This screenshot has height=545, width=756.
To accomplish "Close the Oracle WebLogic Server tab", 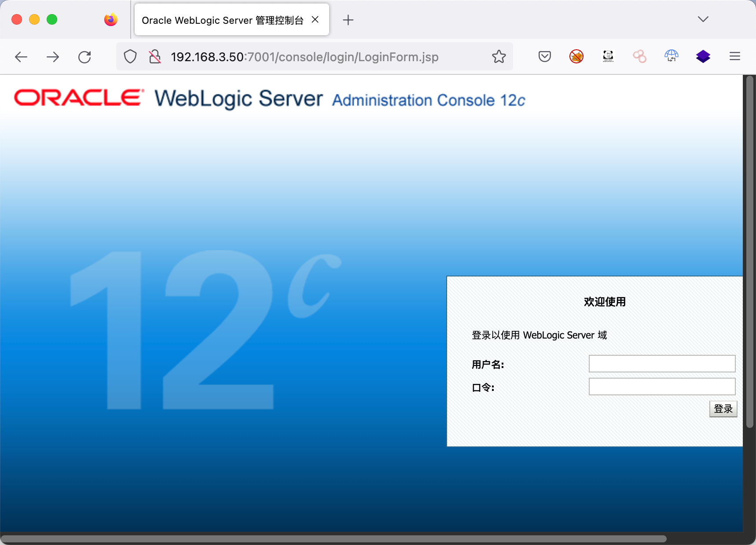I will click(x=315, y=19).
